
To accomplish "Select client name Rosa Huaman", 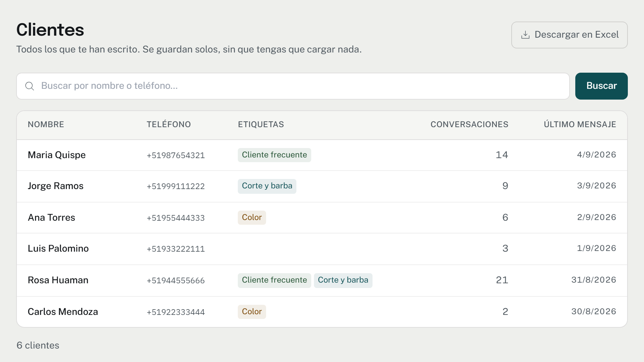I will (58, 280).
